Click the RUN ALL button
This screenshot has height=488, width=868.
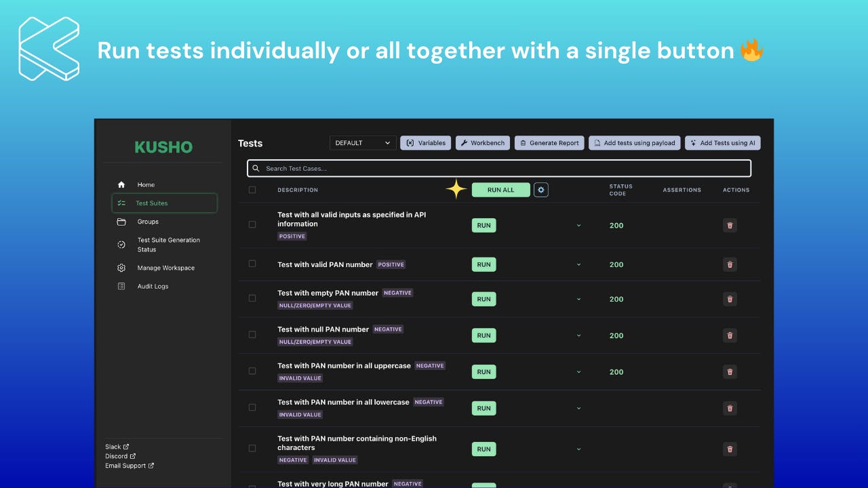(x=501, y=190)
